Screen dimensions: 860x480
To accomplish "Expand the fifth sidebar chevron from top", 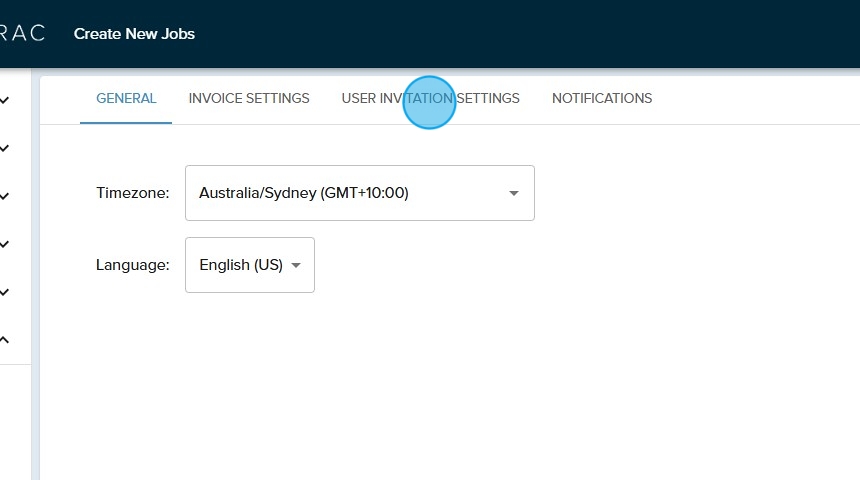I will (5, 292).
